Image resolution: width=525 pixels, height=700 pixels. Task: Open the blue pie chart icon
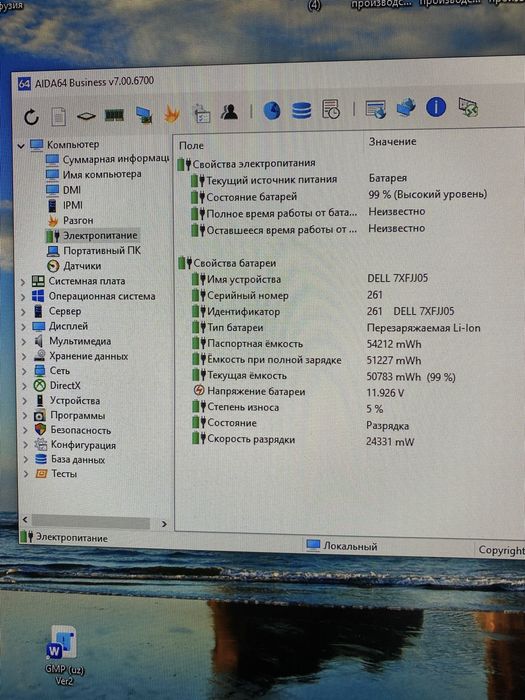272,110
